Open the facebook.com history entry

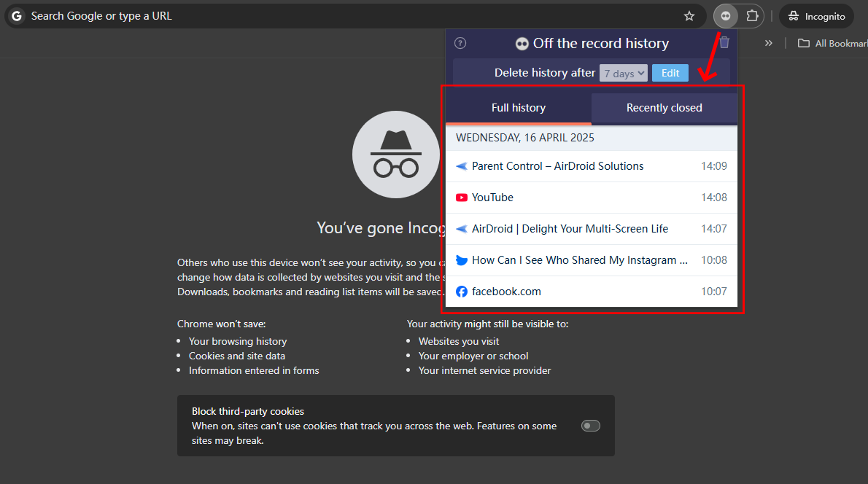(592, 292)
